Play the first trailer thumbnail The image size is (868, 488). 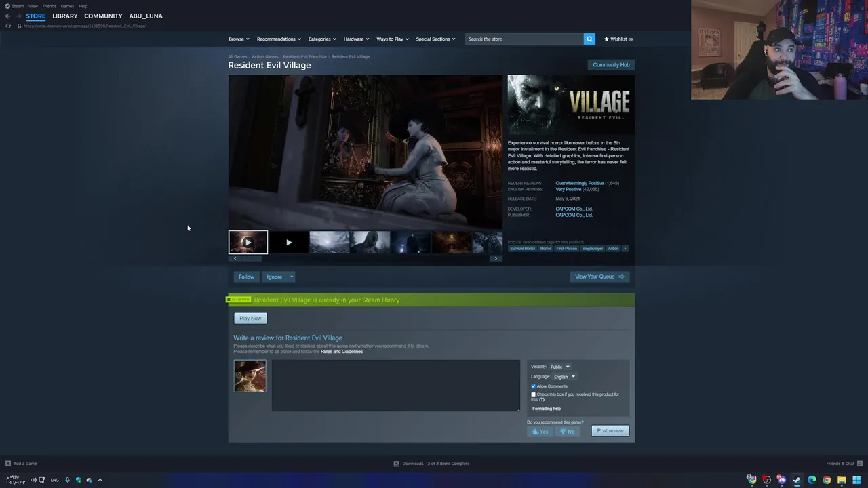pos(248,242)
